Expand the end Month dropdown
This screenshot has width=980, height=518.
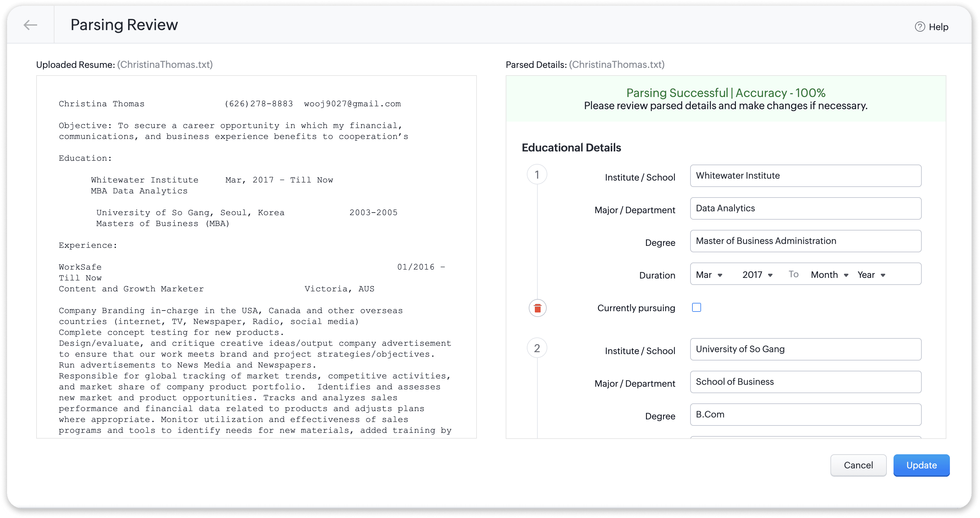point(829,275)
